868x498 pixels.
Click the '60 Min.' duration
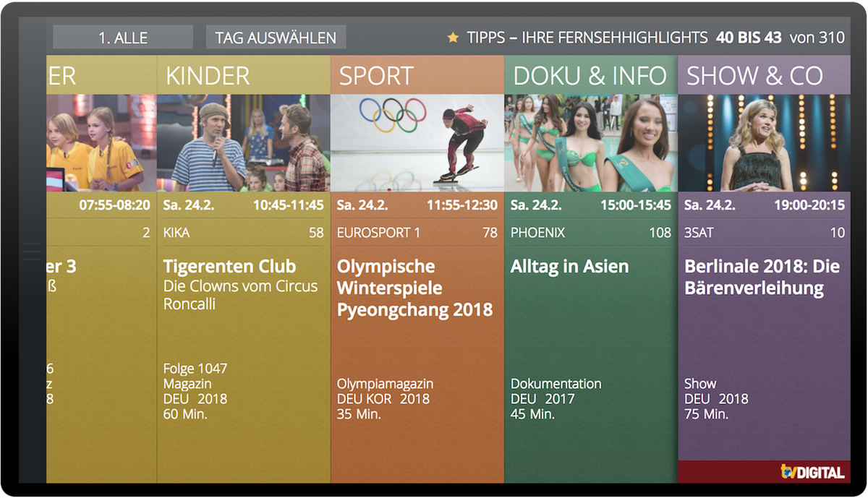[185, 415]
